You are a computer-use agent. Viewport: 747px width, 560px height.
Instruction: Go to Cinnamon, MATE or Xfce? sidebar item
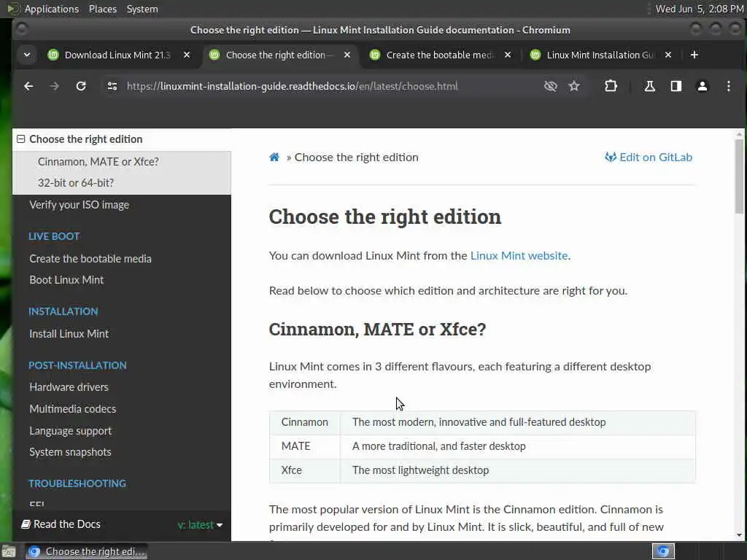(98, 162)
